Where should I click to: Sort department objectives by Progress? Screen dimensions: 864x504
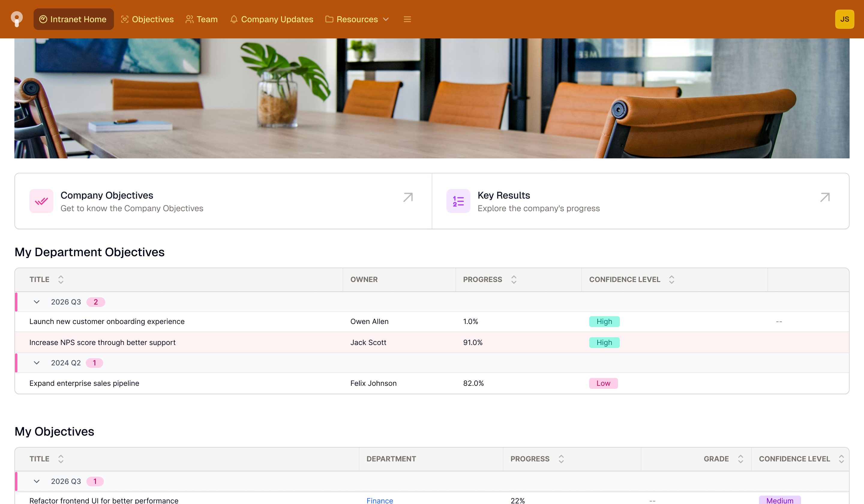[513, 279]
